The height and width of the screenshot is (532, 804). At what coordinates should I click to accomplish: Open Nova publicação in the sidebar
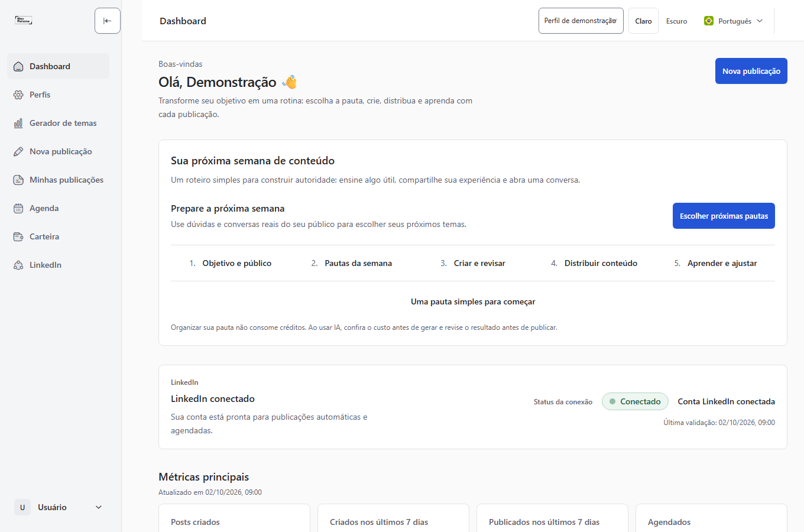pyautogui.click(x=58, y=151)
